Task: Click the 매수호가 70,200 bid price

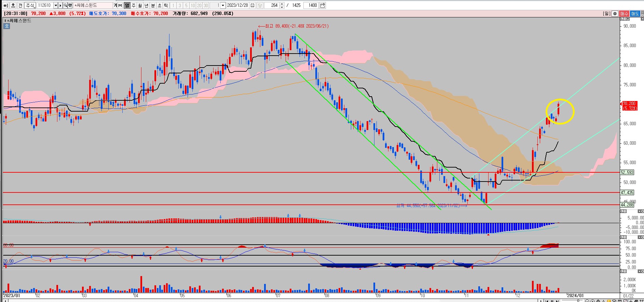Action: 150,14
